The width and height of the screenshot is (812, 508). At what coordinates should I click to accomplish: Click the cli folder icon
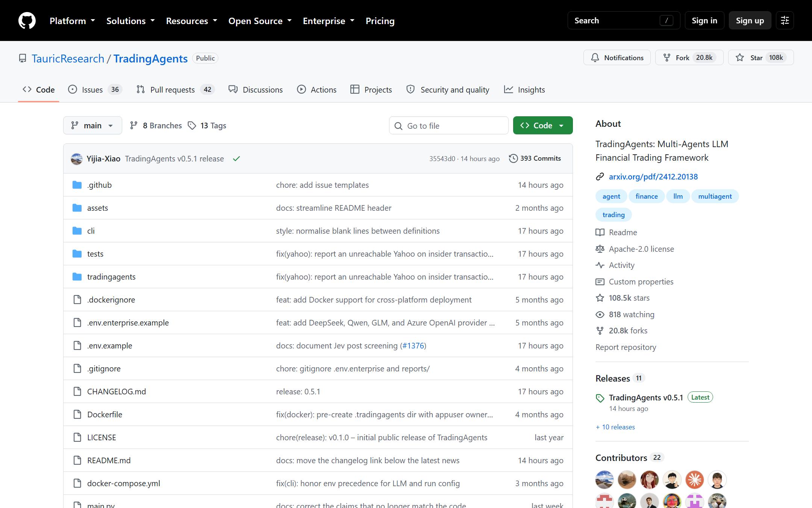77,231
